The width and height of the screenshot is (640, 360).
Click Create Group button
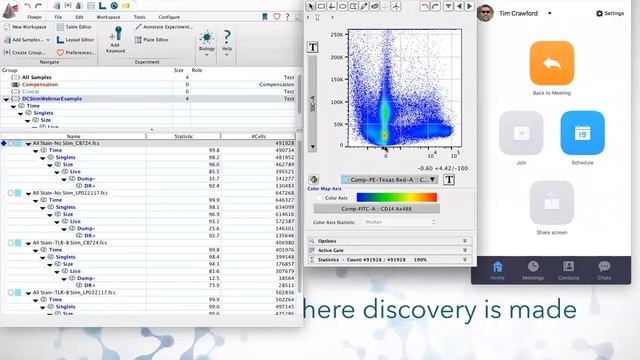point(25,53)
